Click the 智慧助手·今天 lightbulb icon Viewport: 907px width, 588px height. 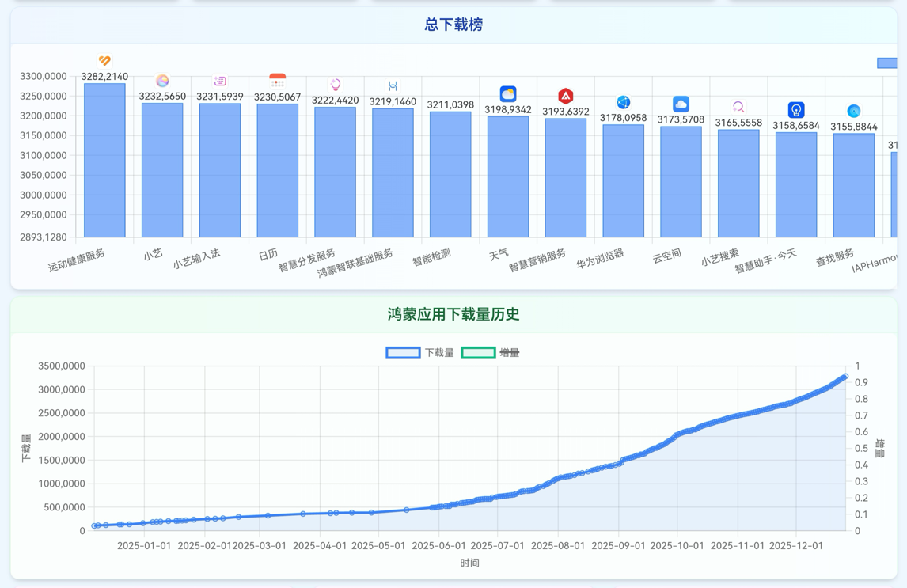coord(796,109)
